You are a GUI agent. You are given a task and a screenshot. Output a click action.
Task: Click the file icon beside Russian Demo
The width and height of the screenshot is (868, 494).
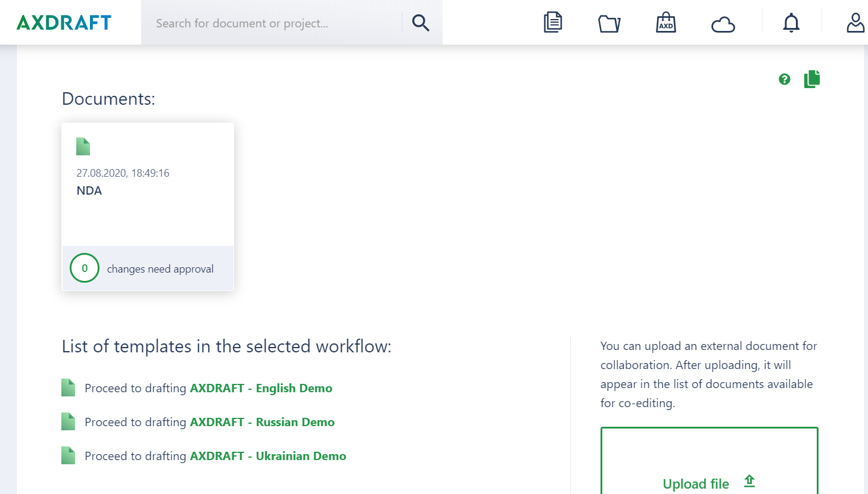(x=69, y=421)
